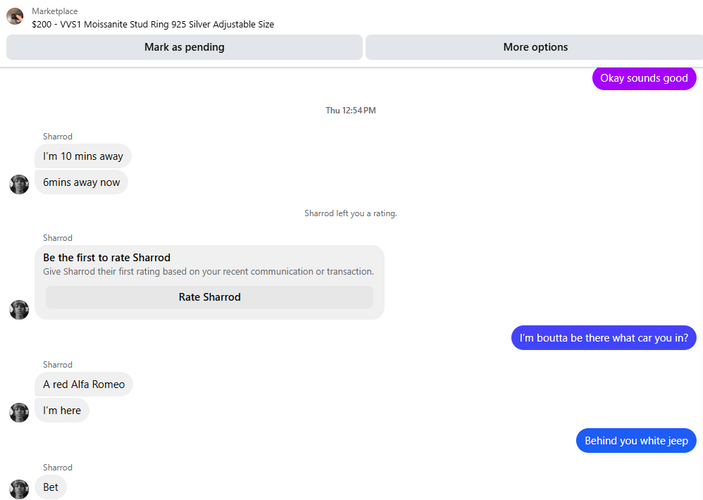Click the "I'm 10 mins away" message
The image size is (703, 500).
83,156
